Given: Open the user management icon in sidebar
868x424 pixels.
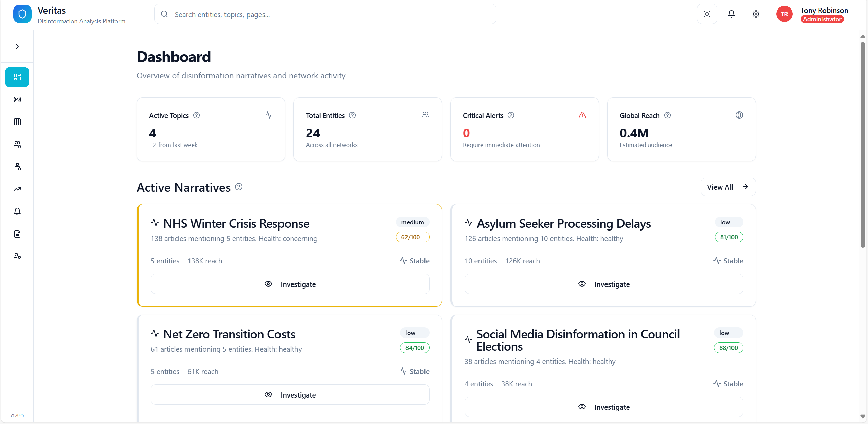Looking at the screenshot, I should pos(17,256).
